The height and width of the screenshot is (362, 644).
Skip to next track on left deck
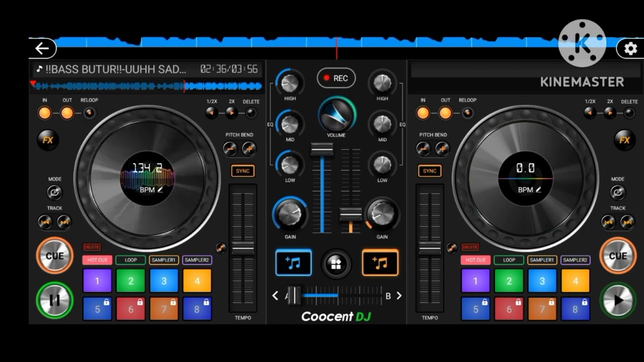(64, 221)
